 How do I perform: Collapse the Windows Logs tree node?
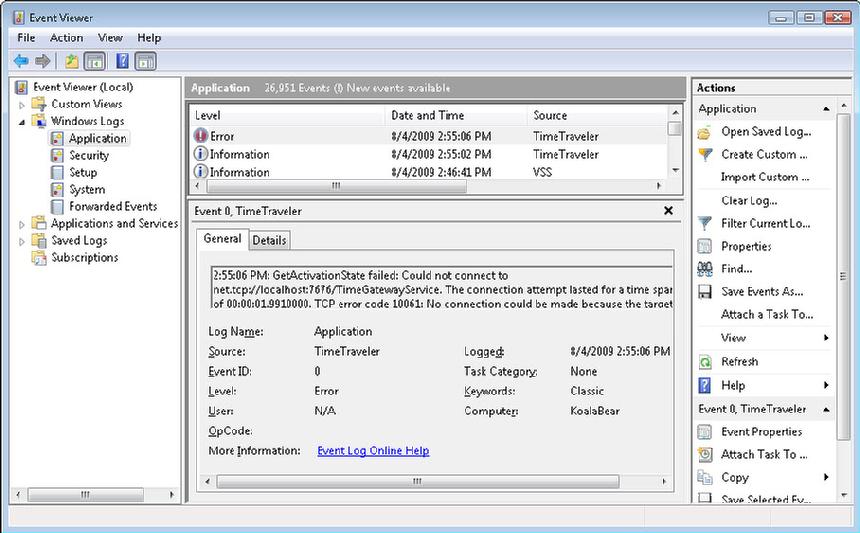pos(22,122)
